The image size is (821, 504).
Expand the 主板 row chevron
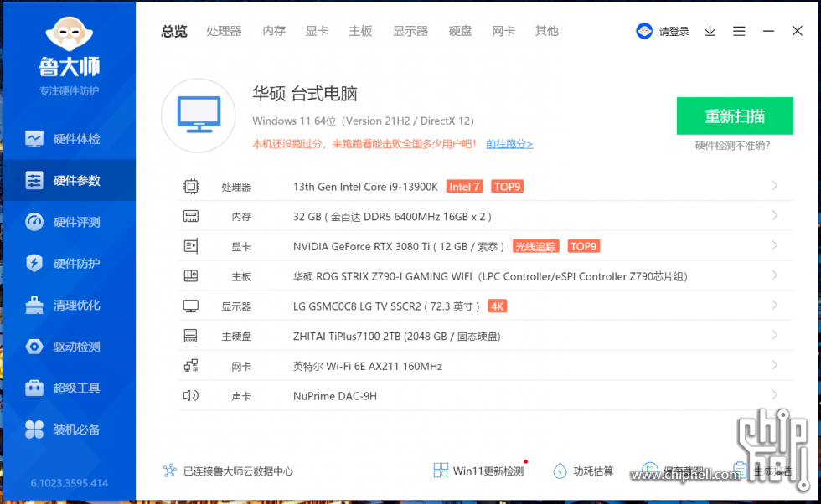tap(774, 275)
